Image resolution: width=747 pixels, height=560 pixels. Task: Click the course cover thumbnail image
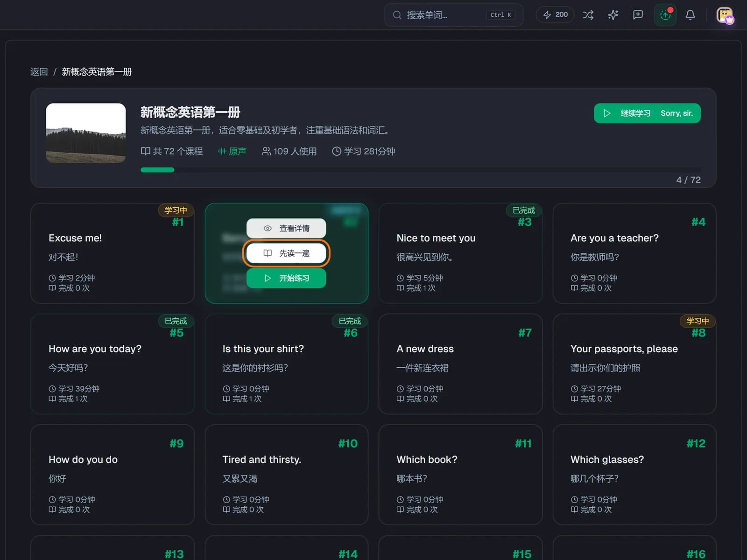tap(86, 133)
